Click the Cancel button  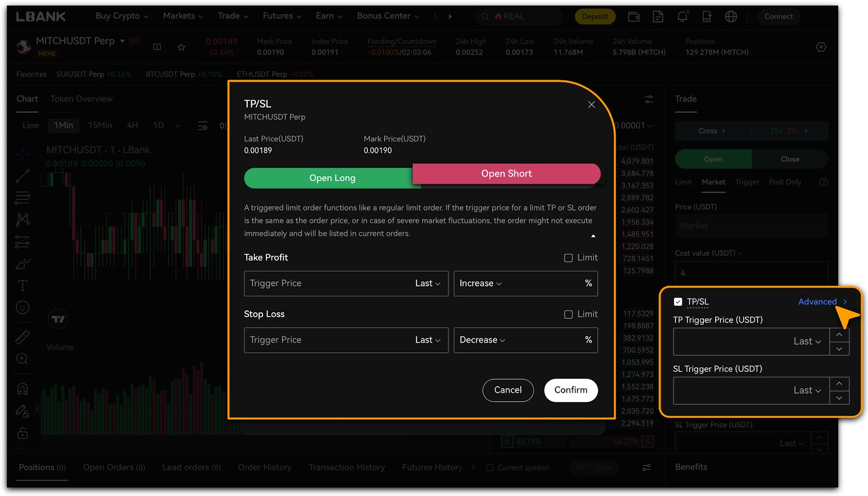(508, 390)
